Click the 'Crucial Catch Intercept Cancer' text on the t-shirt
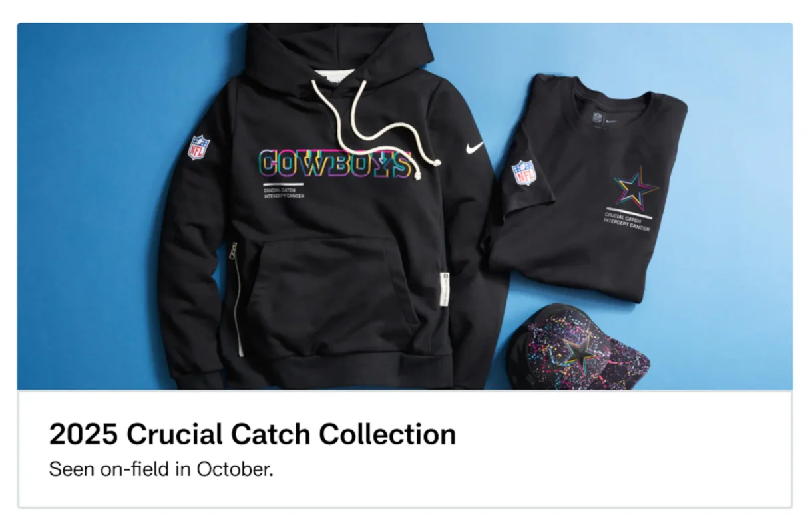The image size is (810, 532). coord(627,221)
